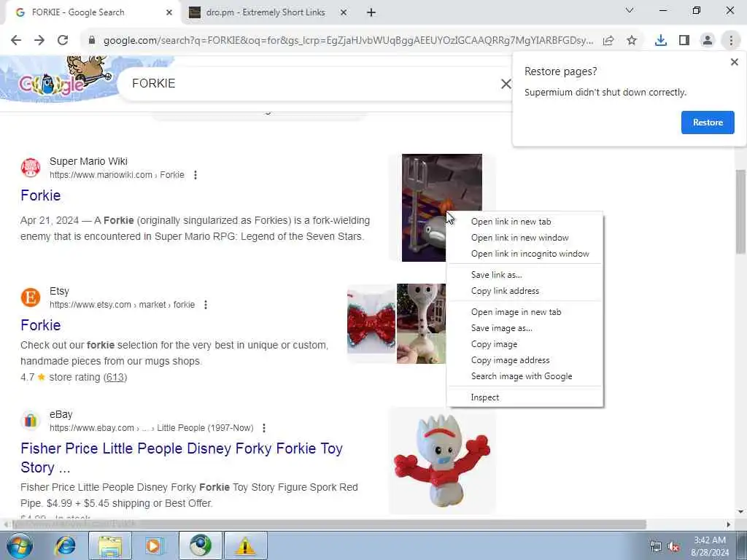Select Copy link address
This screenshot has height=560, width=747.
point(525,291)
